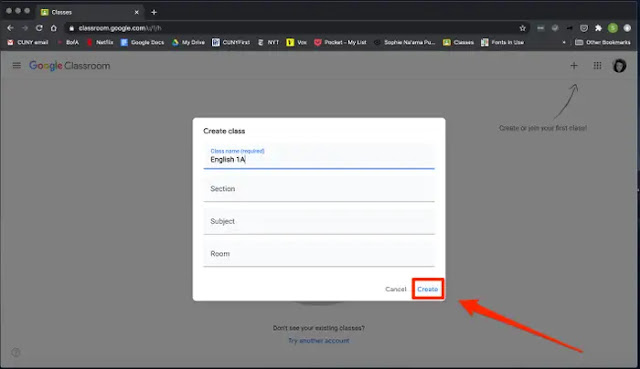Viewport: 640px width, 369px height.
Task: Bookmark this page with the star icon
Action: [x=522, y=28]
